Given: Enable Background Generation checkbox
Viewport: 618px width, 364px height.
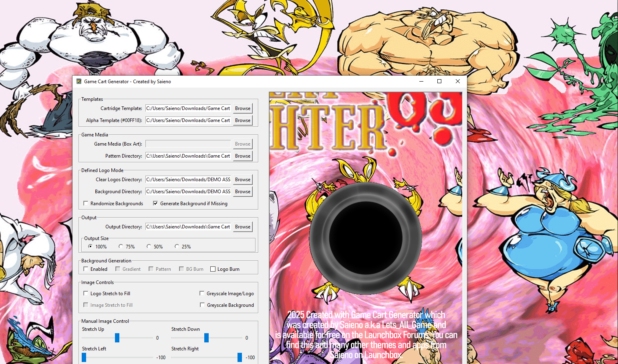Looking at the screenshot, I should [86, 269].
